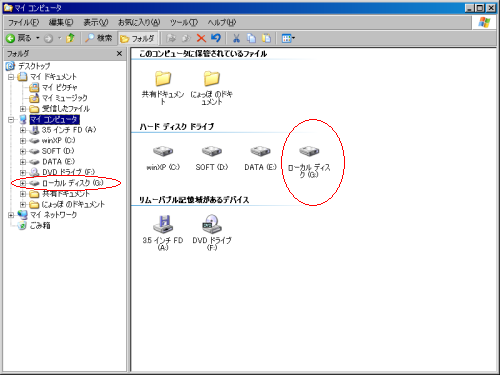
Task: Open the Tools menu
Action: pyautogui.click(x=184, y=22)
